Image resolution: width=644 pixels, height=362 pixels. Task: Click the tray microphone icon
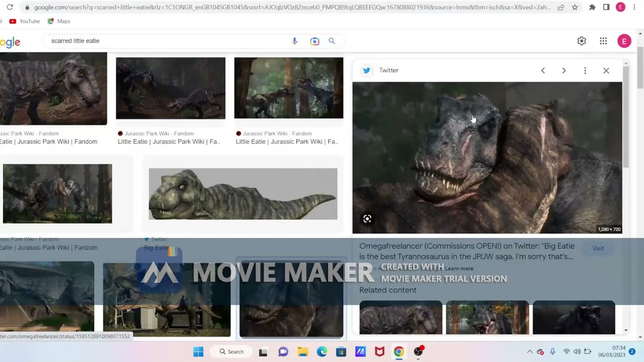[552, 351]
